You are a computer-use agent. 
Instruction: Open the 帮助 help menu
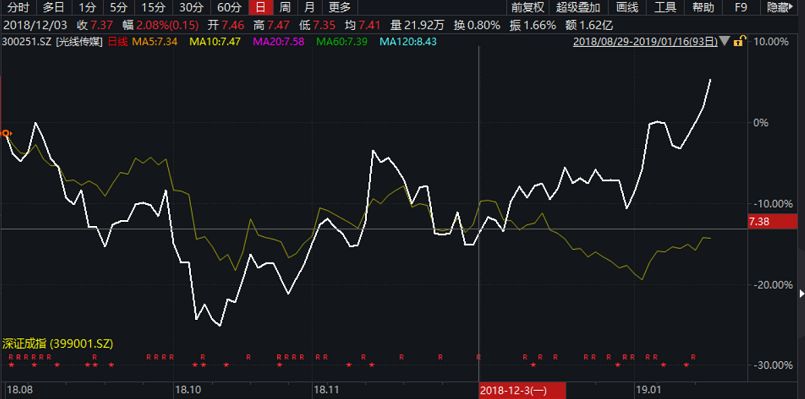click(703, 7)
